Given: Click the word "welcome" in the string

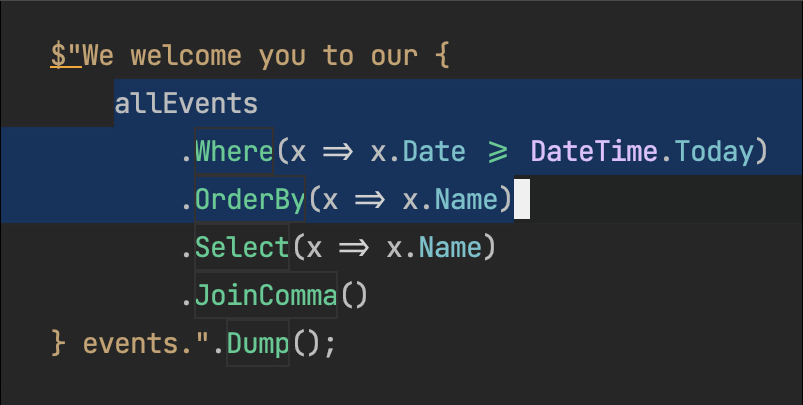Looking at the screenshot, I should click(186, 55).
